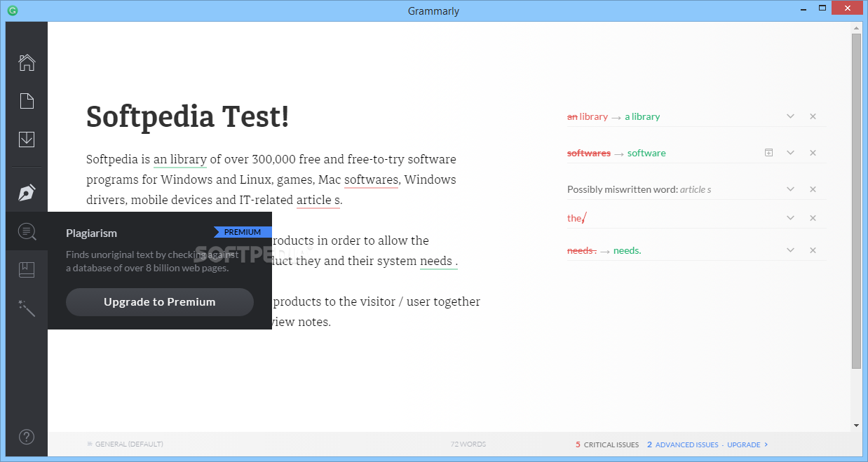This screenshot has height=462, width=868.
Task: Expand the 'article s' suggestion card
Action: point(790,189)
